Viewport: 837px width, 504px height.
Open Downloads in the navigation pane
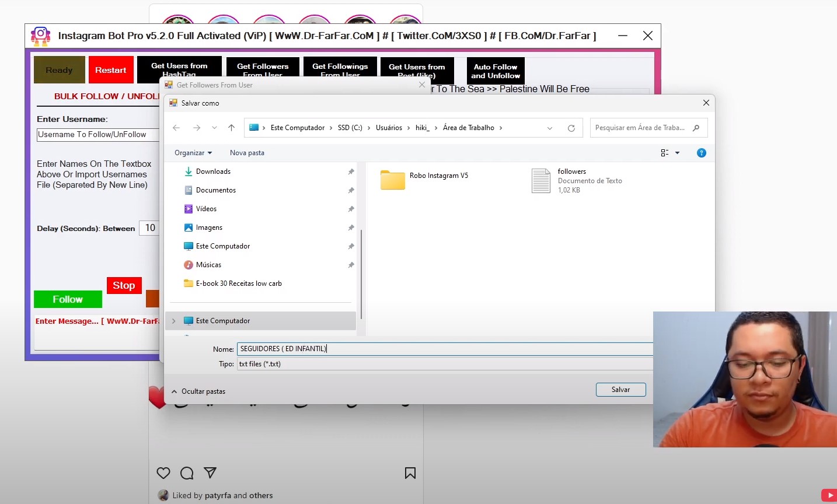(x=213, y=171)
